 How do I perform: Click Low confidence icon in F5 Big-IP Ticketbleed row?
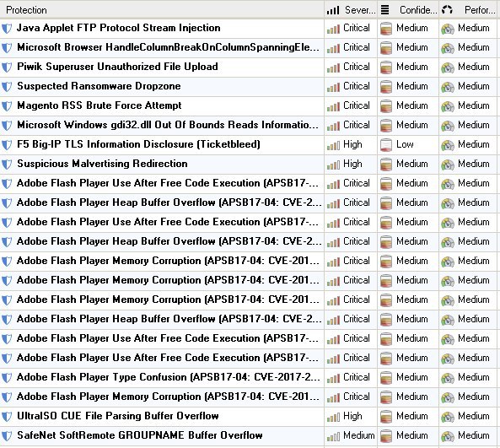click(386, 145)
